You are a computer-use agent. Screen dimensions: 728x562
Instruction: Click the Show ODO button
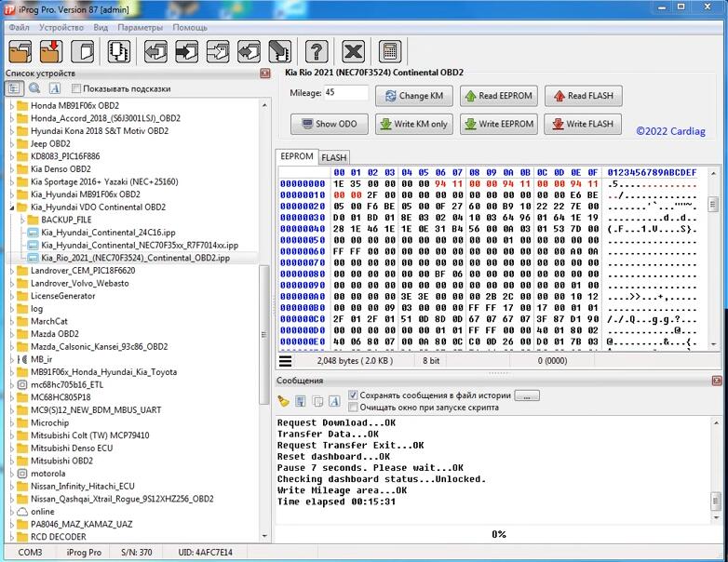pyautogui.click(x=330, y=124)
